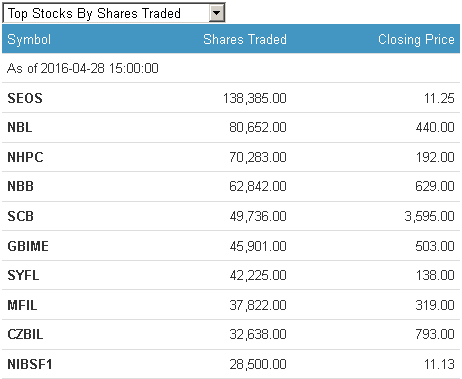Click the SYFL symbol link
The image size is (462, 379).
click(x=23, y=275)
